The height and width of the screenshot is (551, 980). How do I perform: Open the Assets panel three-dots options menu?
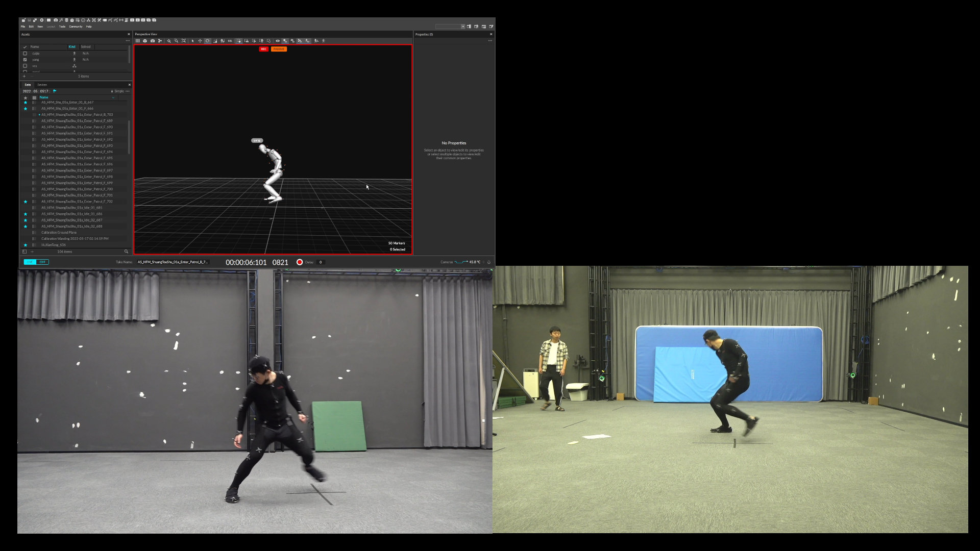[127, 41]
